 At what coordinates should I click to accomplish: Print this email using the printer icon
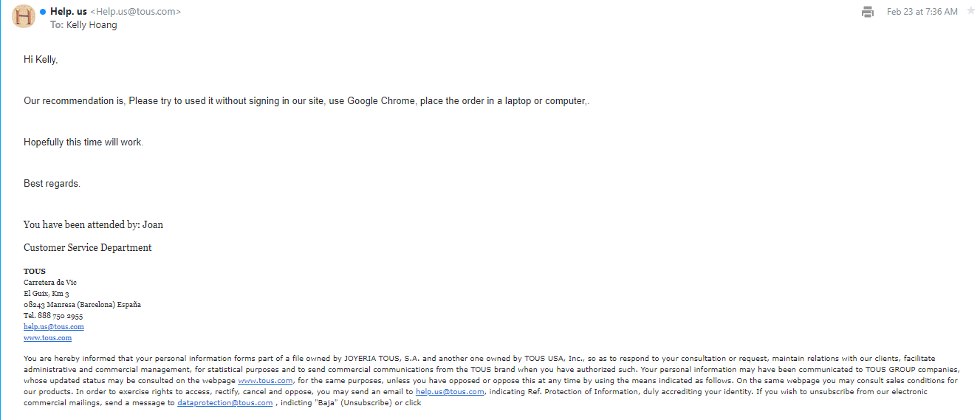[868, 12]
